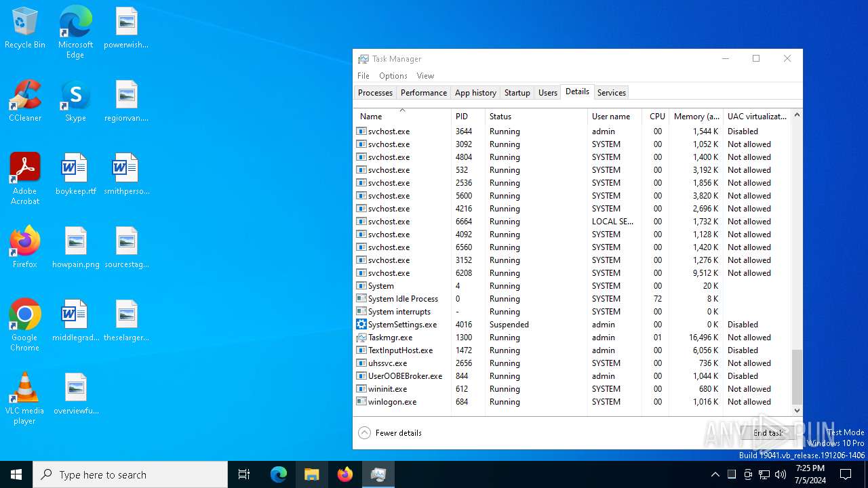This screenshot has height=488, width=868.
Task: Select the SystemSettings.exe process row
Action: pos(572,325)
